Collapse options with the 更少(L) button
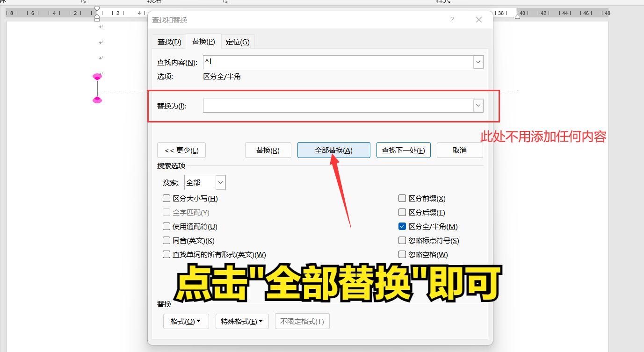This screenshot has height=352, width=644. click(x=181, y=150)
